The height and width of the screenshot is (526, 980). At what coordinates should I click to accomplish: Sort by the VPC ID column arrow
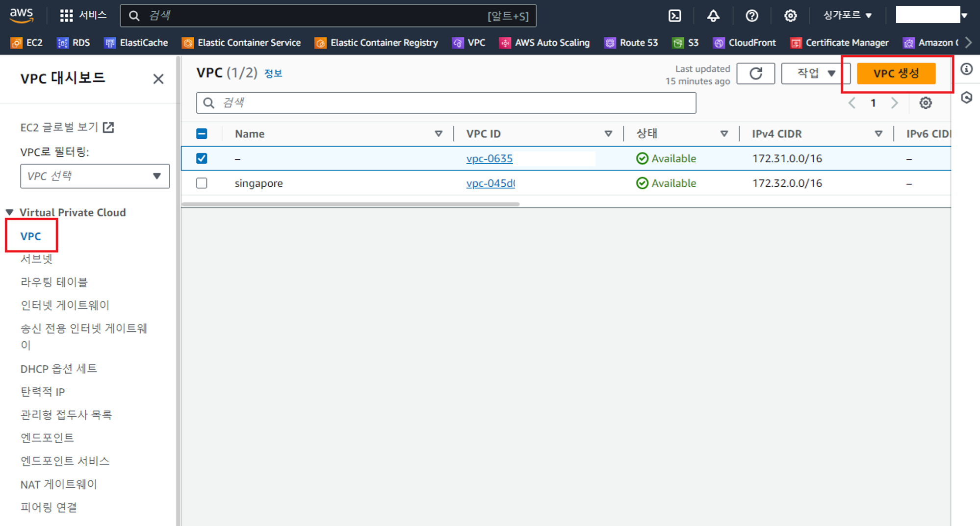[x=608, y=134]
